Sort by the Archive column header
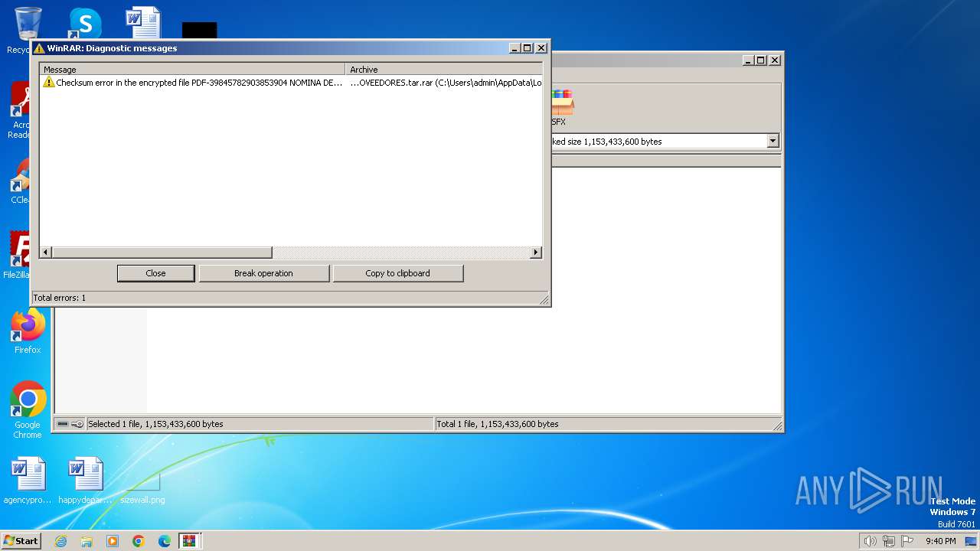This screenshot has width=980, height=551. [x=444, y=70]
